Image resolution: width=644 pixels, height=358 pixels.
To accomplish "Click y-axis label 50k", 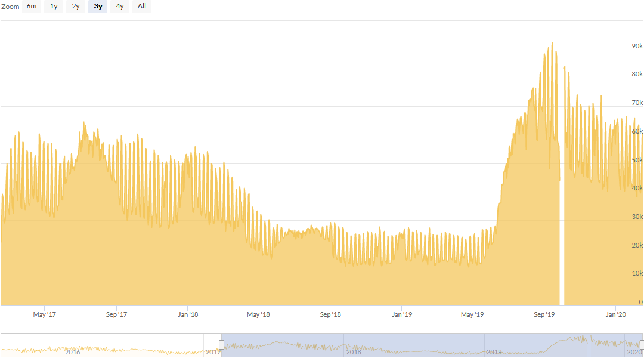I will (637, 160).
